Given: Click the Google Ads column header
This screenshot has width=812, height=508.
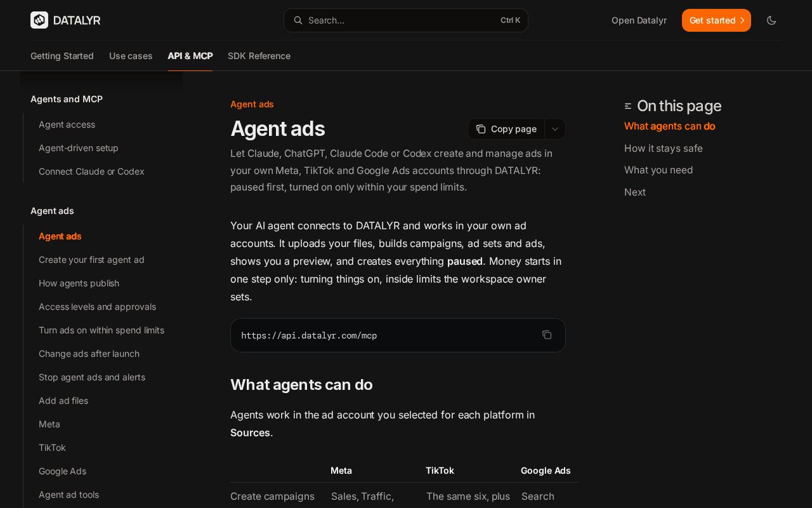Looking at the screenshot, I should point(546,471).
